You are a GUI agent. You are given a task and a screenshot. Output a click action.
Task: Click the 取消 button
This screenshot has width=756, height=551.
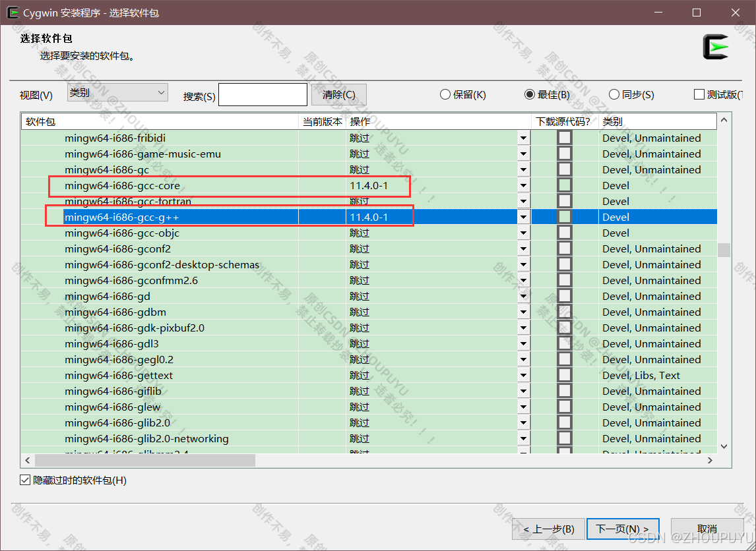707,529
